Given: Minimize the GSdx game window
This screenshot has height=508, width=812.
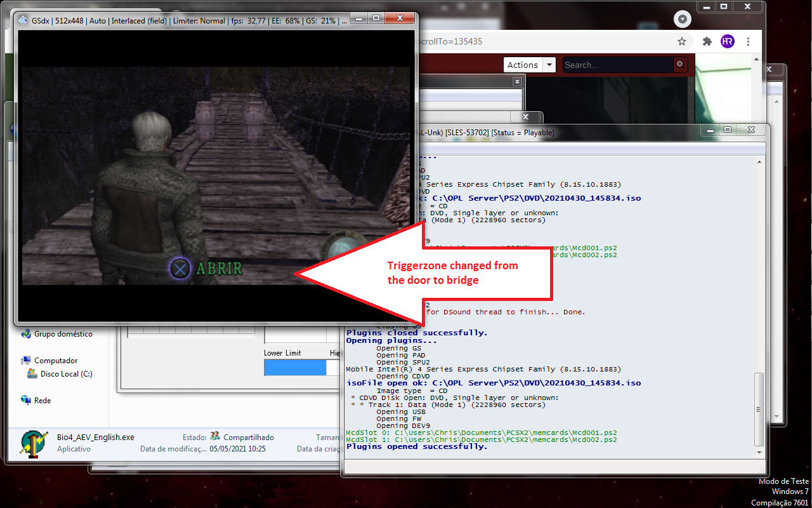Looking at the screenshot, I should pyautogui.click(x=360, y=19).
